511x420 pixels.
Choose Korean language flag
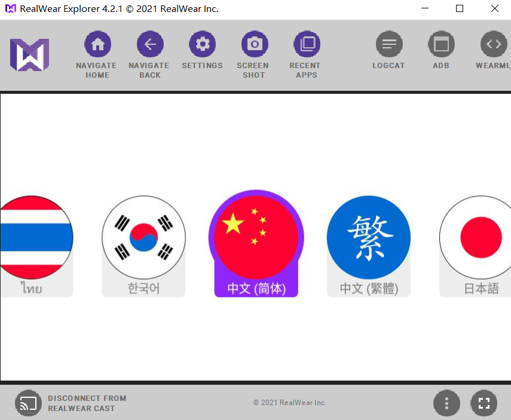(x=143, y=237)
